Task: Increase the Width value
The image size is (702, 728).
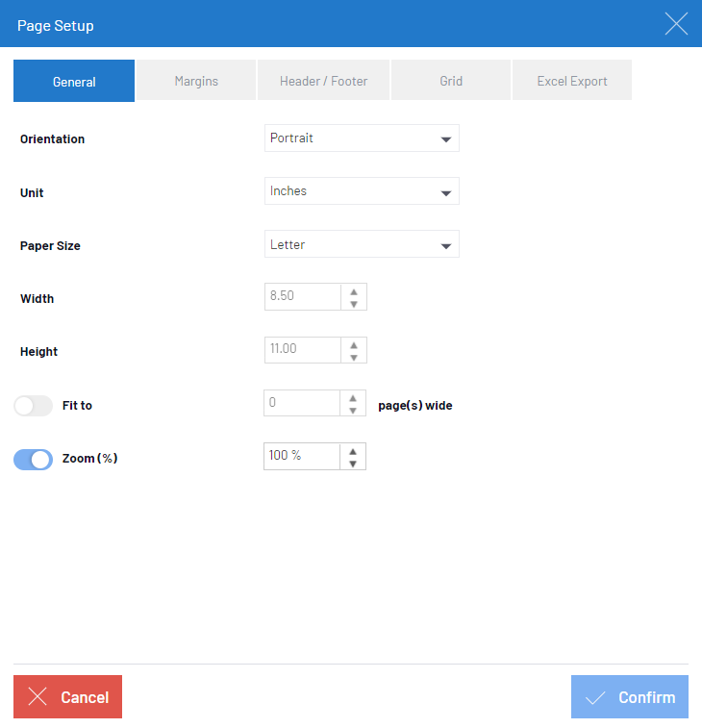Action: (354, 292)
